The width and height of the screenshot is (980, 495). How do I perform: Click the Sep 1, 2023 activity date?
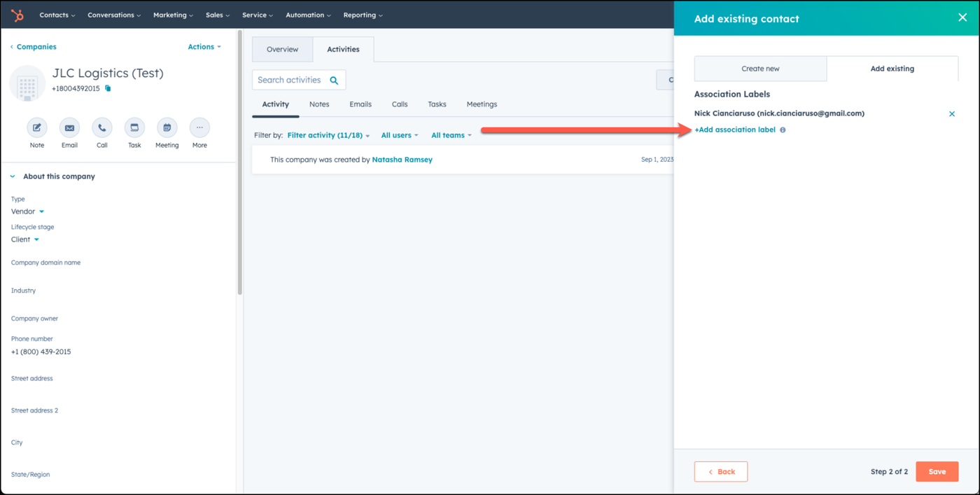[657, 160]
